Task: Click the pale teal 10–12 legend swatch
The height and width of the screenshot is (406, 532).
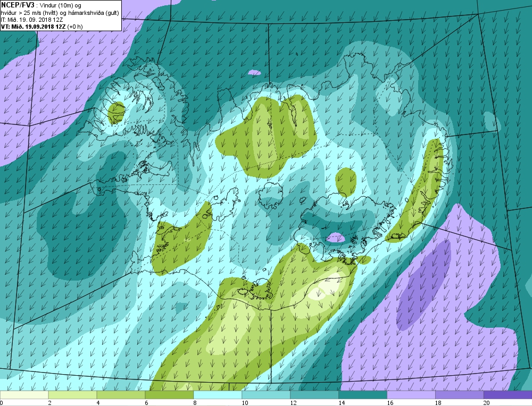Action: click(266, 395)
